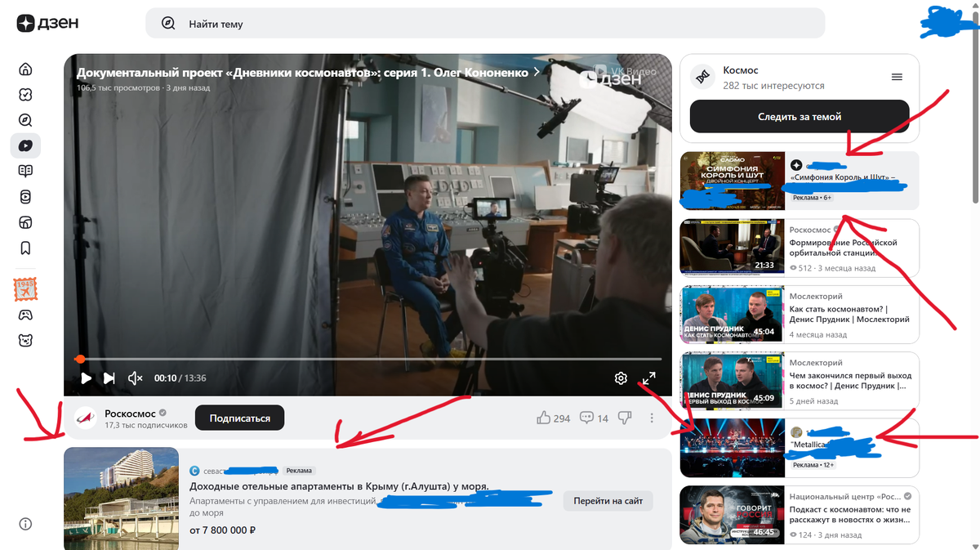The width and height of the screenshot is (980, 550).
Task: Click Перейти на сайт button
Action: 608,501
